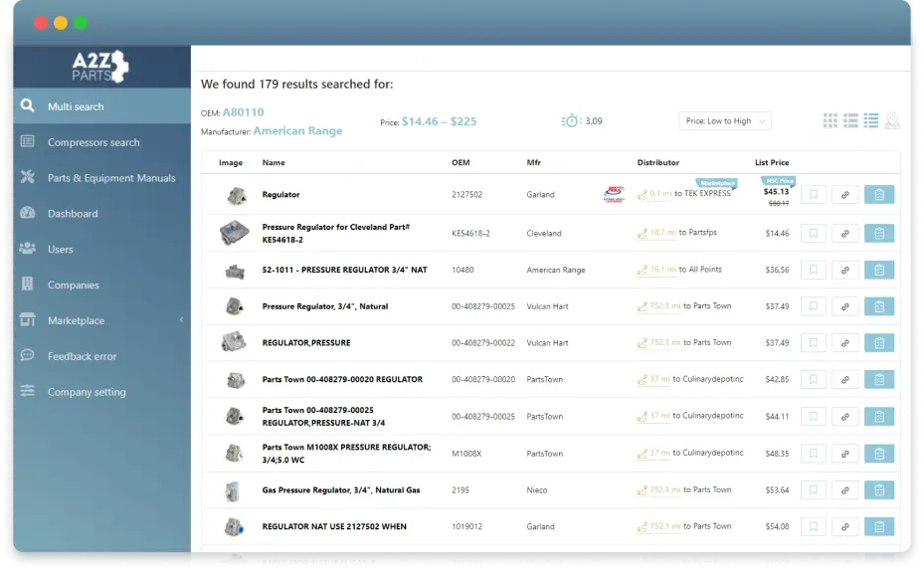Click the search timer stopwatch icon
Viewport: 924px width, 569px height.
click(x=571, y=121)
